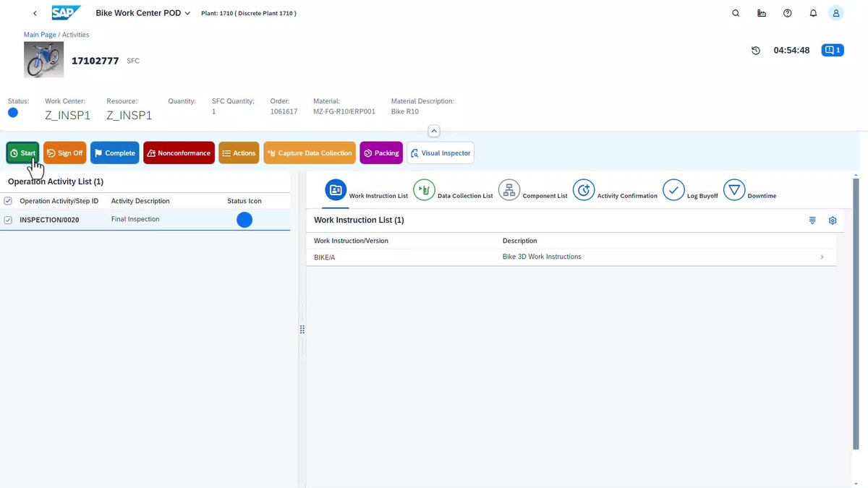Viewport: 868px width, 488px height.
Task: Open the Downtime triangle icon
Action: (734, 190)
